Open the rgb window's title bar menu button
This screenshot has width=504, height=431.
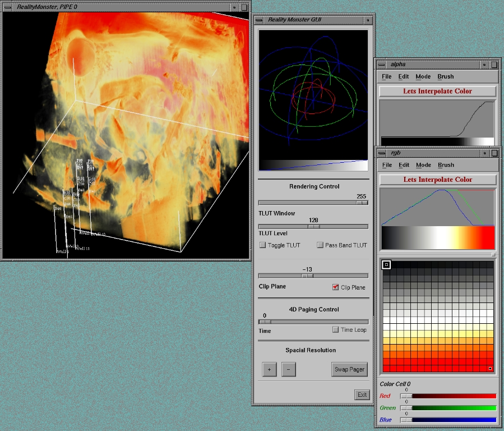381,153
